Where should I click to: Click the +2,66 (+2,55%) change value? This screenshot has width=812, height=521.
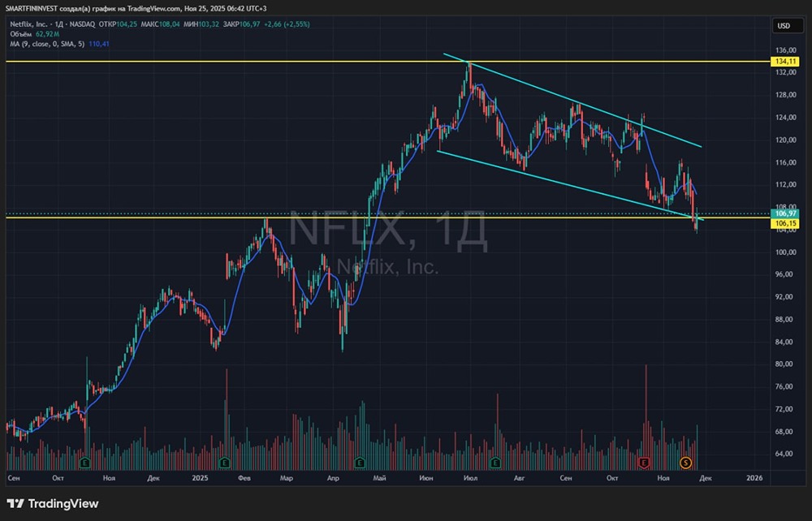pos(287,24)
